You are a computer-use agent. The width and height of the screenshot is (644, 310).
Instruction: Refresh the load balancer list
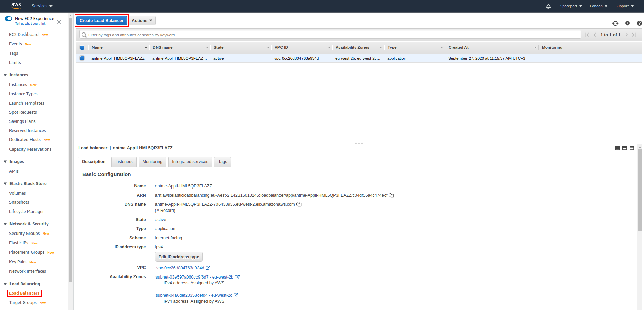(615, 23)
